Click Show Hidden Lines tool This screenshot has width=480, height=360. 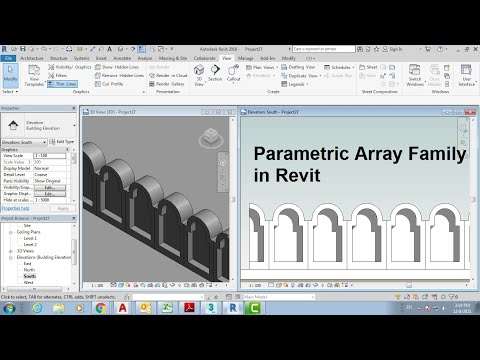117,67
